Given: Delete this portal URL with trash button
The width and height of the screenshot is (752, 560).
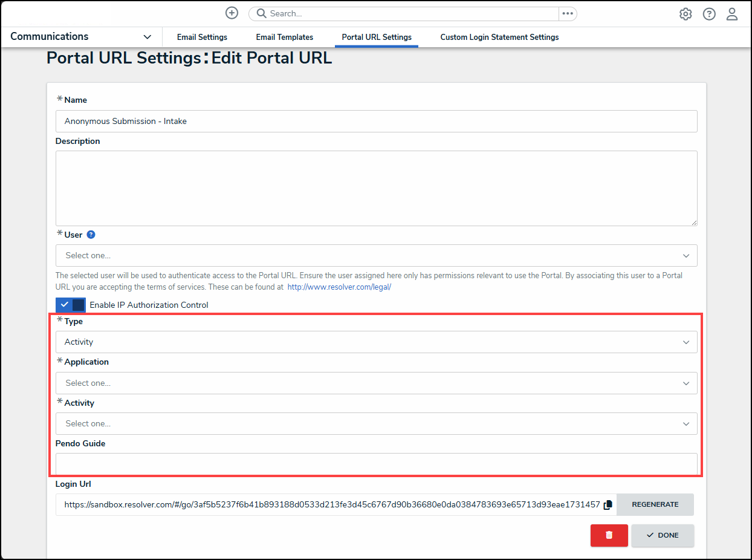Looking at the screenshot, I should 609,535.
